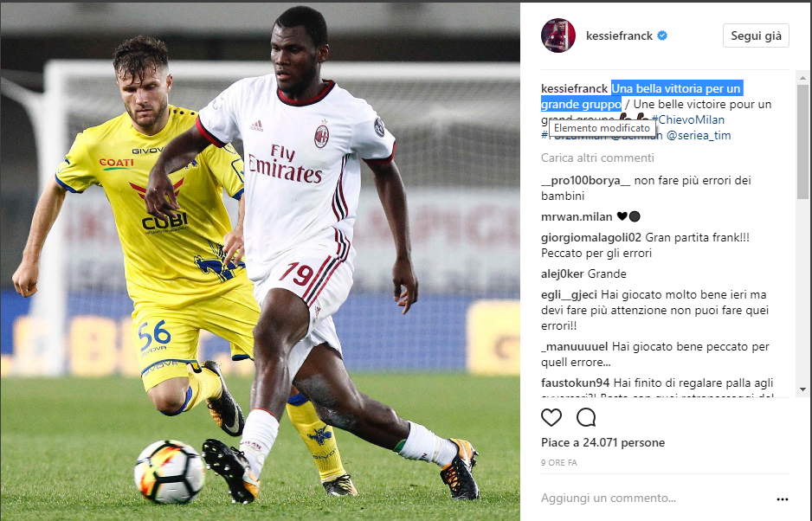Viewport: 812px width, 521px height.
Task: Toggle the 'Segui già' following button
Action: pos(756,35)
